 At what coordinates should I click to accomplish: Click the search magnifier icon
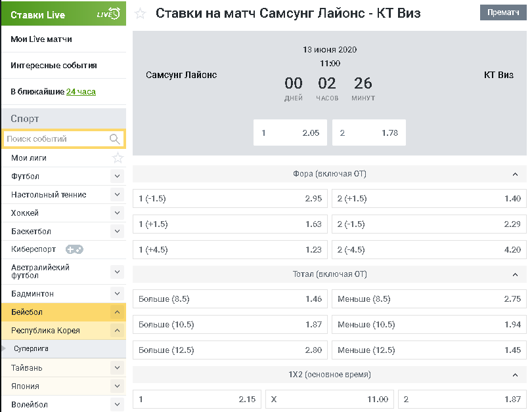click(115, 139)
